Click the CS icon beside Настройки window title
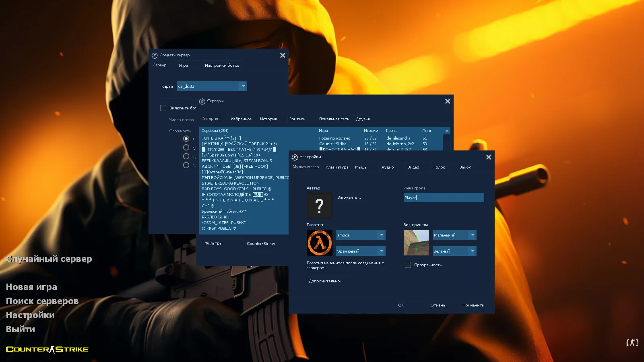Viewport: 644px width, 362px height. click(x=295, y=157)
